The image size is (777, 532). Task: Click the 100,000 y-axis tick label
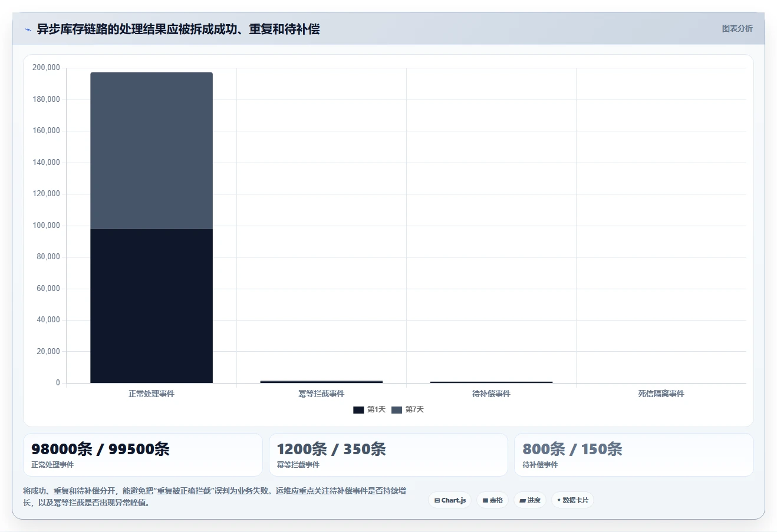coord(46,225)
